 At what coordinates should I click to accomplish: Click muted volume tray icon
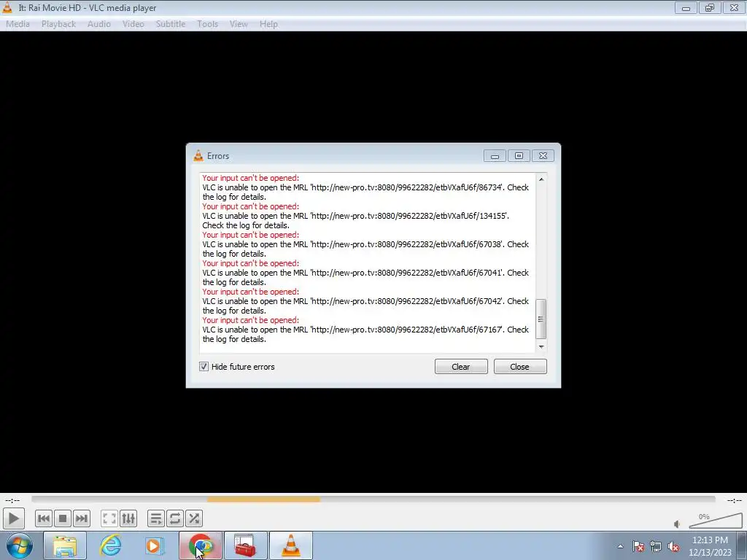(x=673, y=546)
